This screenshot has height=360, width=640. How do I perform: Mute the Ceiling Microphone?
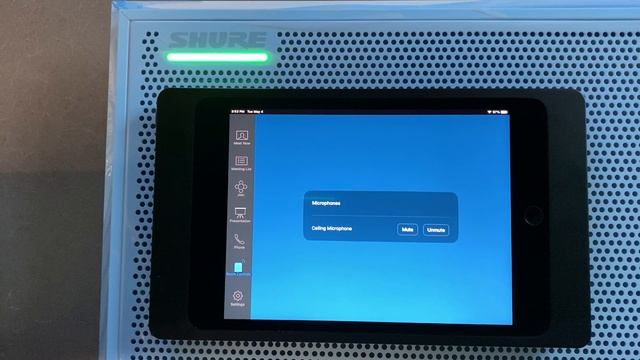pos(407,230)
